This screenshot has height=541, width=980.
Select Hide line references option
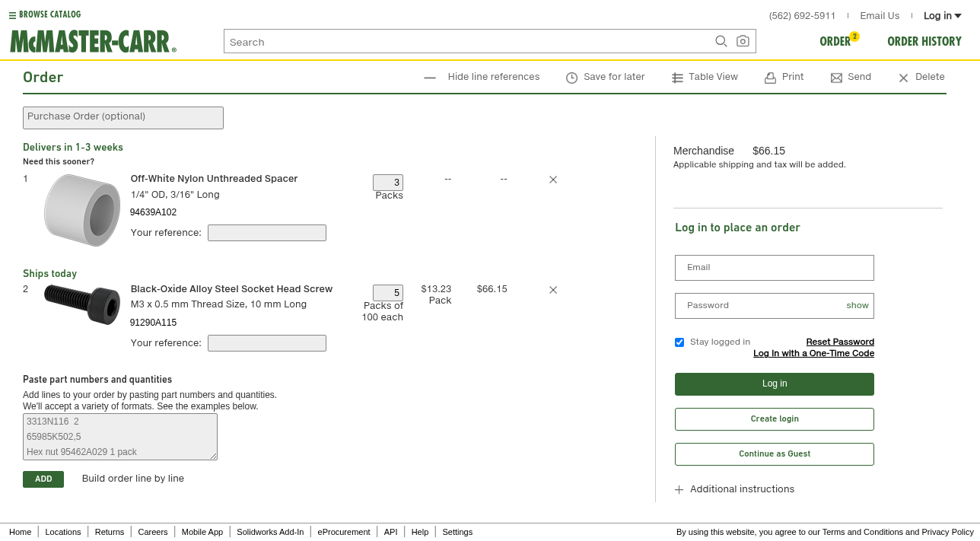(x=494, y=77)
